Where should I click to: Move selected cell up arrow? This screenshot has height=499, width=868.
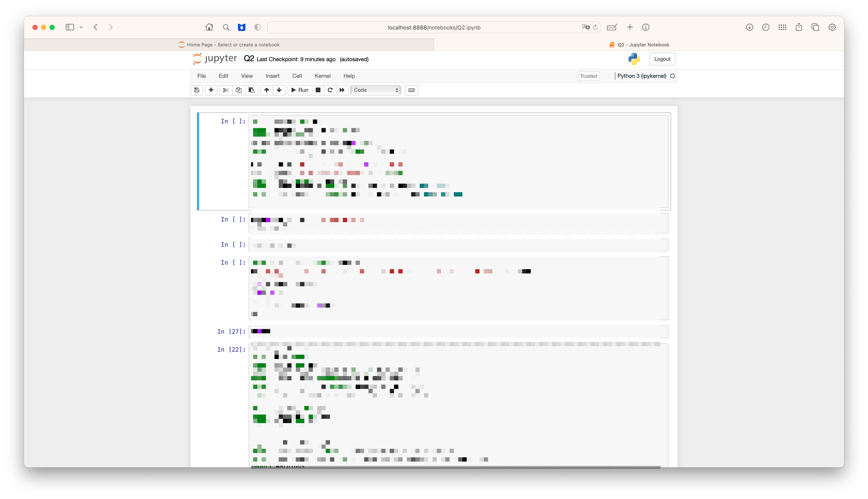coord(266,90)
